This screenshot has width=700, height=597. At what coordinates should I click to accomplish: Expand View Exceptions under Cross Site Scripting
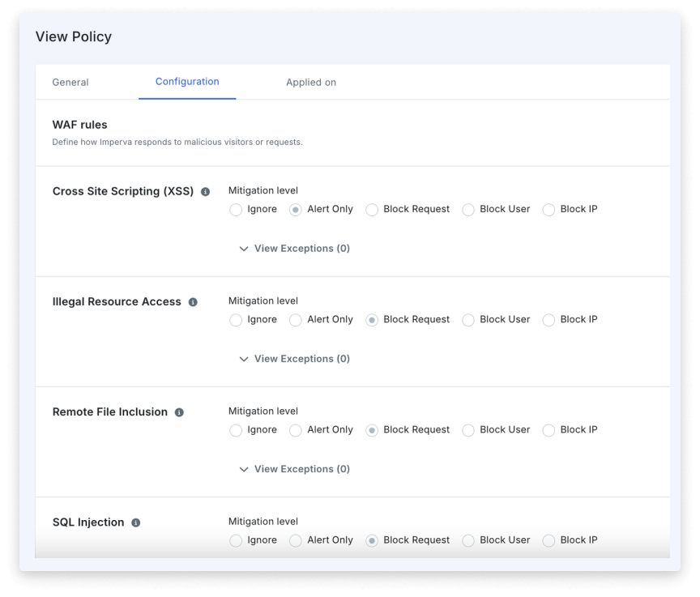click(x=295, y=249)
